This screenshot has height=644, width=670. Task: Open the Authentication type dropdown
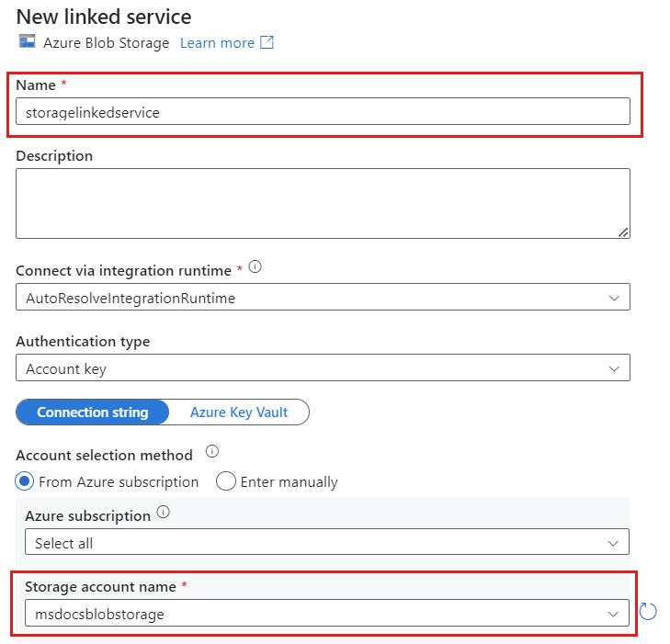tap(322, 368)
